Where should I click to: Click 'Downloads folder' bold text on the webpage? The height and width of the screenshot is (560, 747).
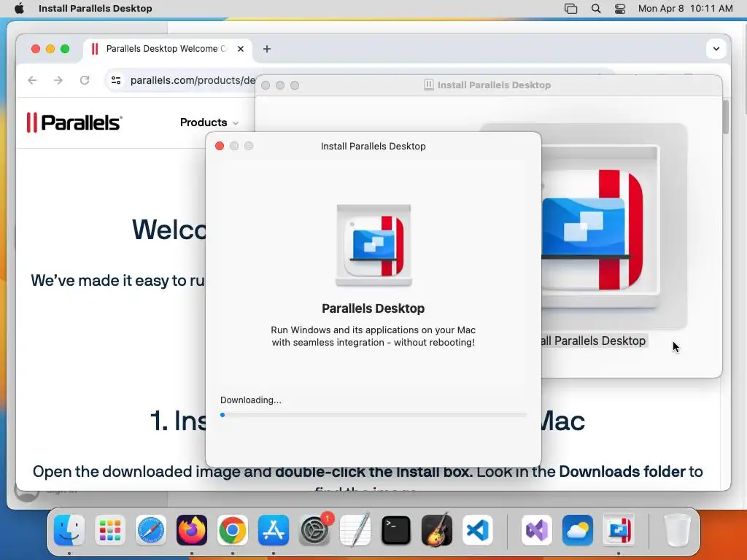[622, 472]
